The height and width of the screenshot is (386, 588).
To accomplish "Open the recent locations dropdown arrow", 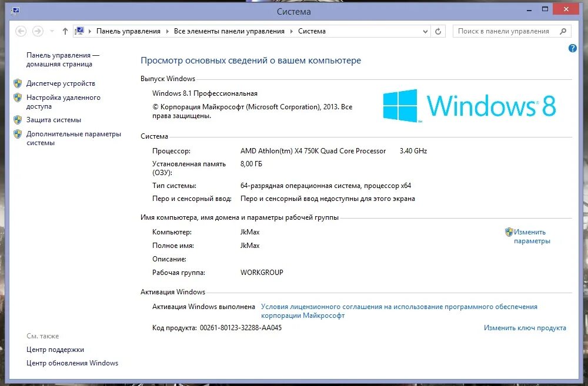I will tap(52, 31).
